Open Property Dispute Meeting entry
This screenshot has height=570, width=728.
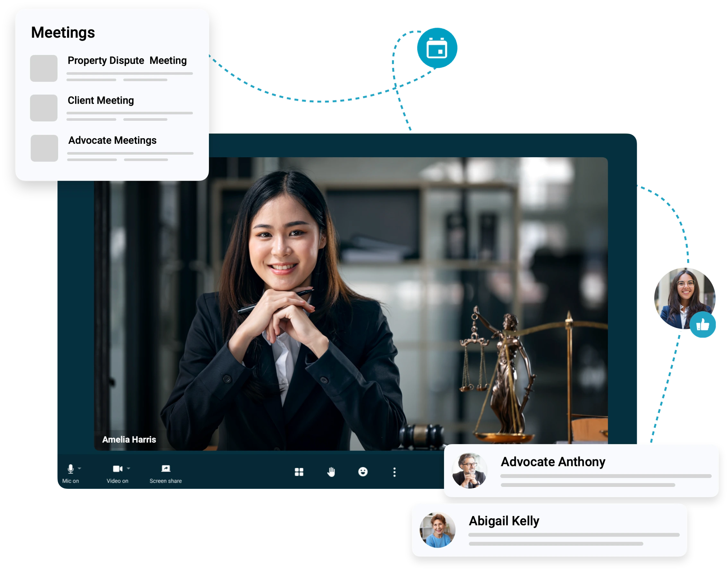tap(127, 61)
